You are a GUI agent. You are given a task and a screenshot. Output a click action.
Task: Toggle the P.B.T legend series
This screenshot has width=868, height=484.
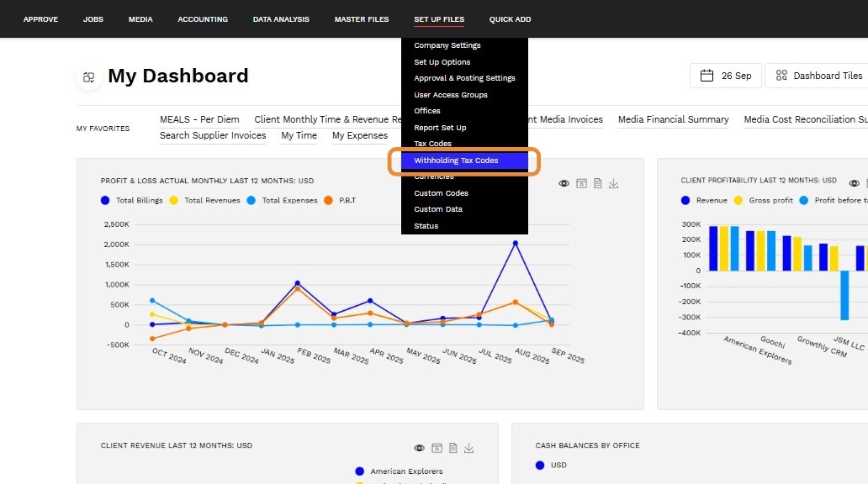340,200
